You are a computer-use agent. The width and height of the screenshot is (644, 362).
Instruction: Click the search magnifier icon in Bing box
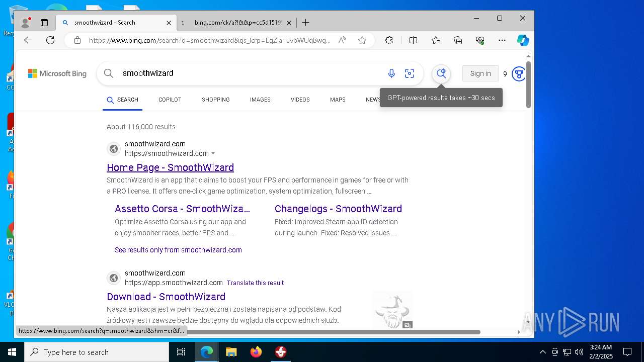click(x=108, y=73)
